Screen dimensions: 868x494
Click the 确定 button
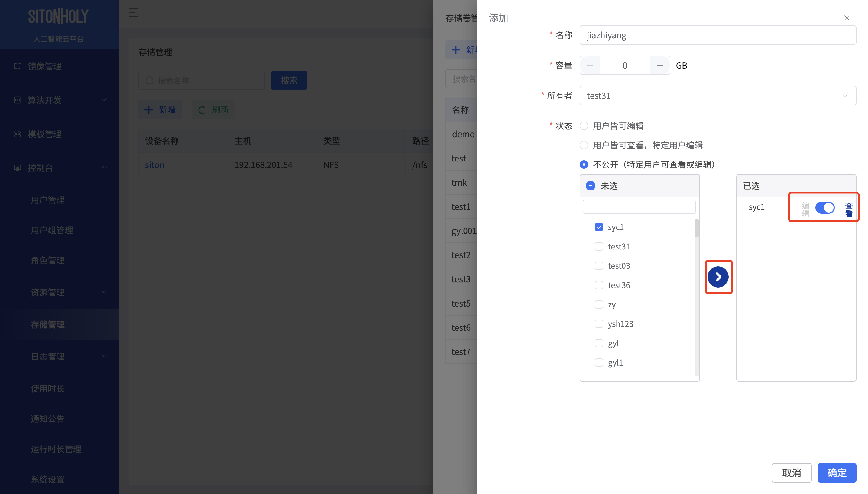click(837, 473)
